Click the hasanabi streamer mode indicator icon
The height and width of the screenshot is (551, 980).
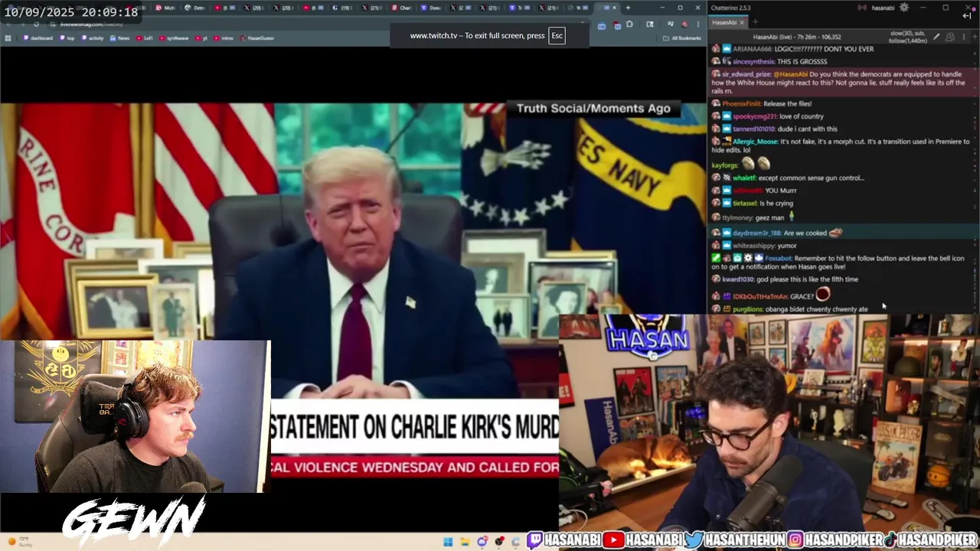(x=862, y=8)
